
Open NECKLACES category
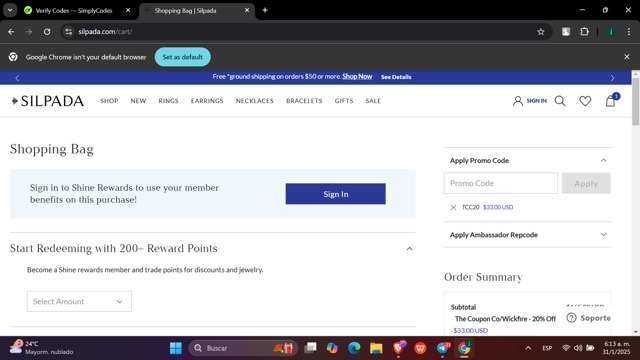pyautogui.click(x=255, y=101)
